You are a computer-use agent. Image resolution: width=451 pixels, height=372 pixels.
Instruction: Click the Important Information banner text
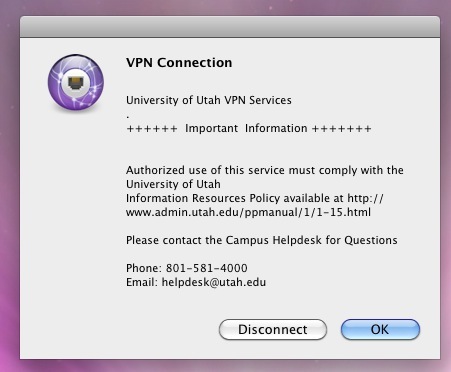coord(246,128)
